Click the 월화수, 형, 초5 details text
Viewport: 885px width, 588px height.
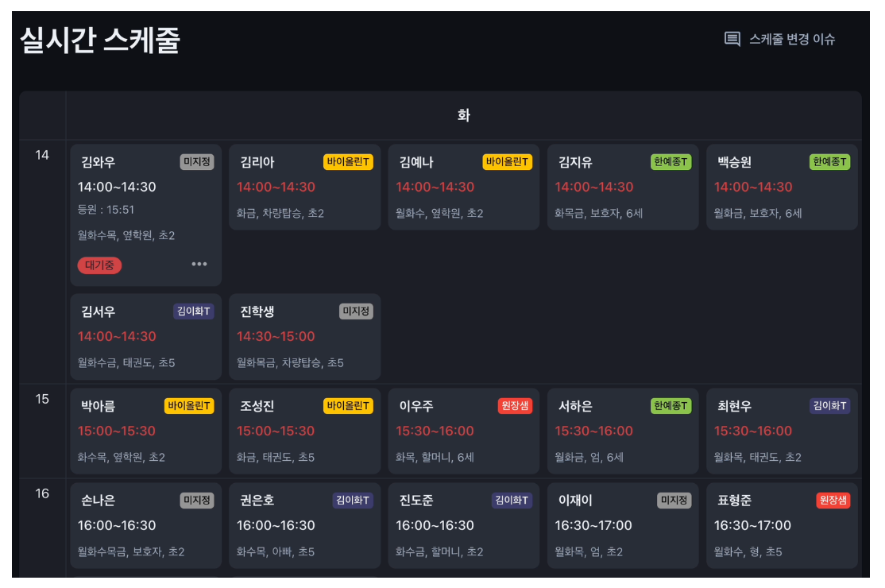coord(748,552)
